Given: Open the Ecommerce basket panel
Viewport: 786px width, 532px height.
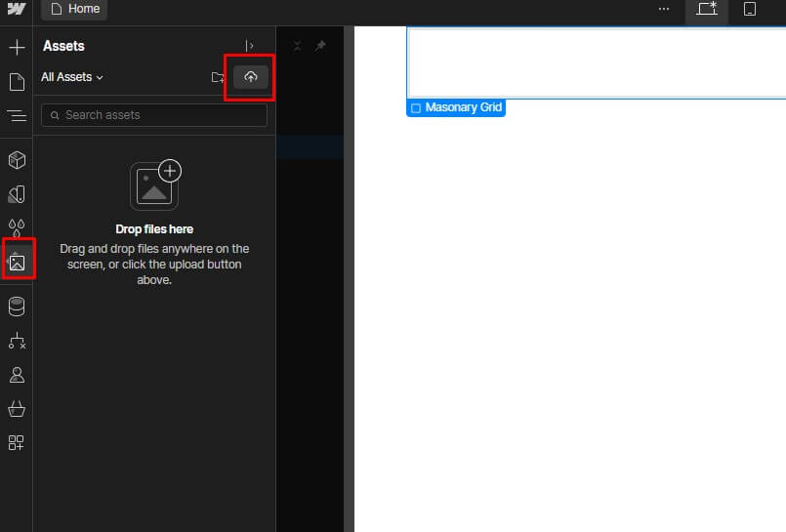Looking at the screenshot, I should coord(17,409).
